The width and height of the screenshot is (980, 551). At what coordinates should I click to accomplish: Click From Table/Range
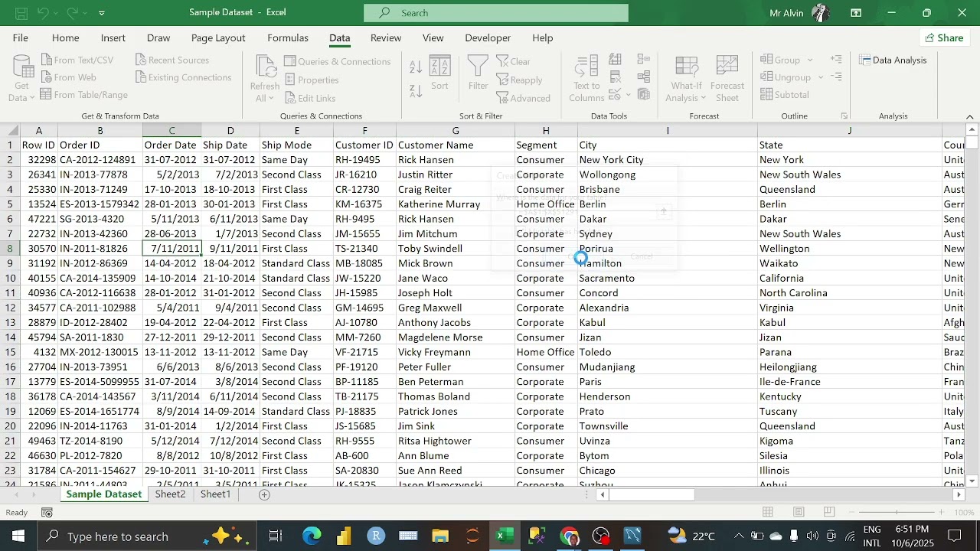click(83, 95)
